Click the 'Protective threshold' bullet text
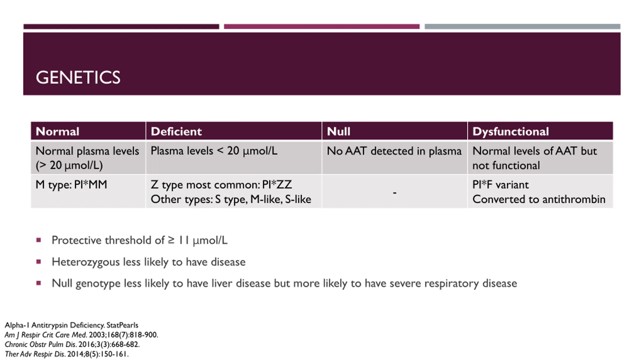Image resolution: width=644 pixels, height=362 pixels. pyautogui.click(x=139, y=240)
